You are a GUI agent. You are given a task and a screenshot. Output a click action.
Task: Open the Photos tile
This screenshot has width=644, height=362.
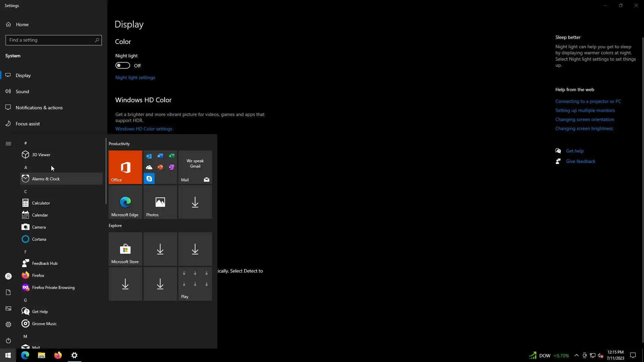pos(160,202)
